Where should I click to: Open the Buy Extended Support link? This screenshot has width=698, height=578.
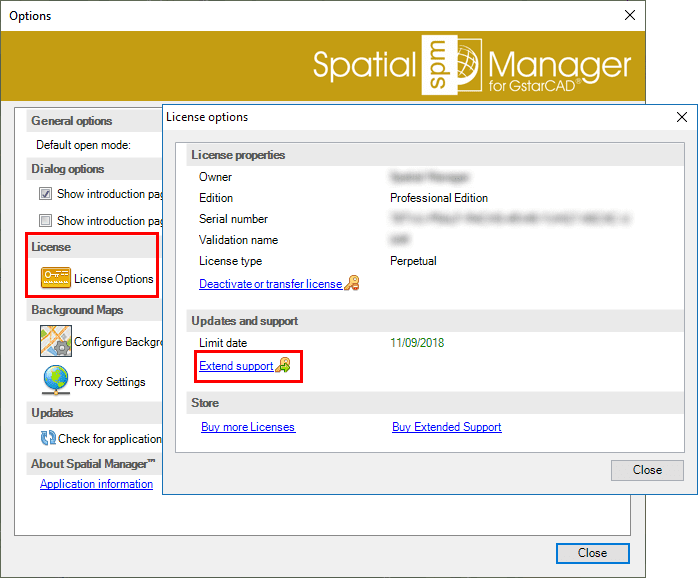click(x=446, y=427)
